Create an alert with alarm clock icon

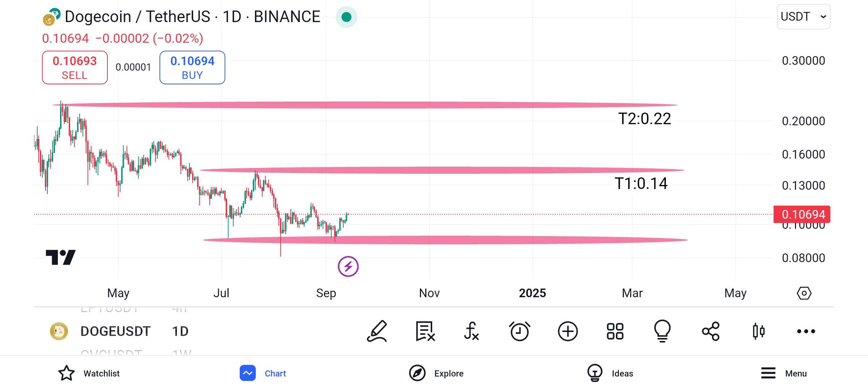(x=520, y=331)
